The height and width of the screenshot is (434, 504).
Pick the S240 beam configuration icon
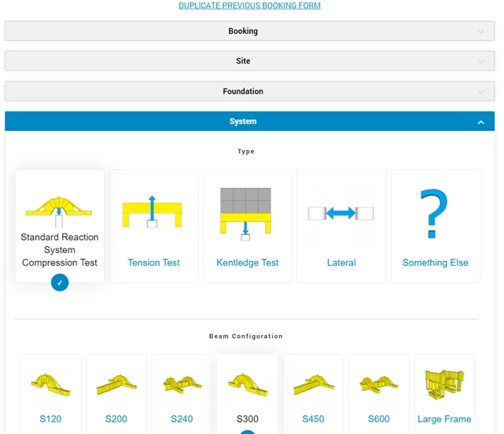click(182, 384)
